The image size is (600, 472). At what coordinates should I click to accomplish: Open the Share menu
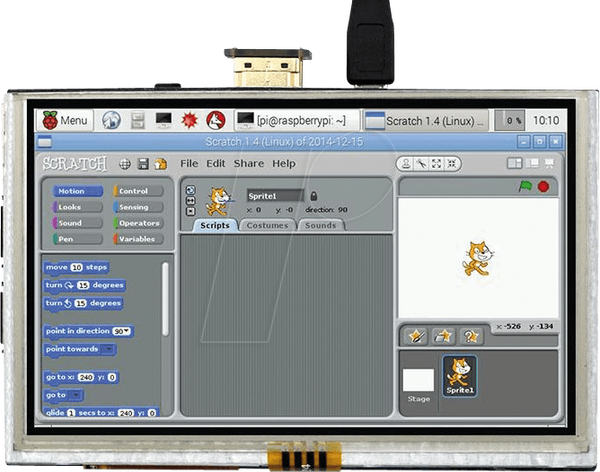pyautogui.click(x=249, y=163)
